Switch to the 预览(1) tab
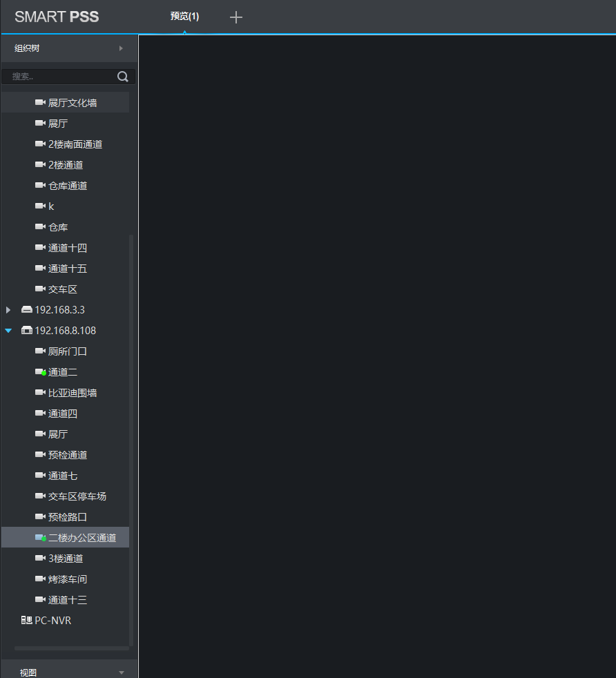 pyautogui.click(x=184, y=17)
